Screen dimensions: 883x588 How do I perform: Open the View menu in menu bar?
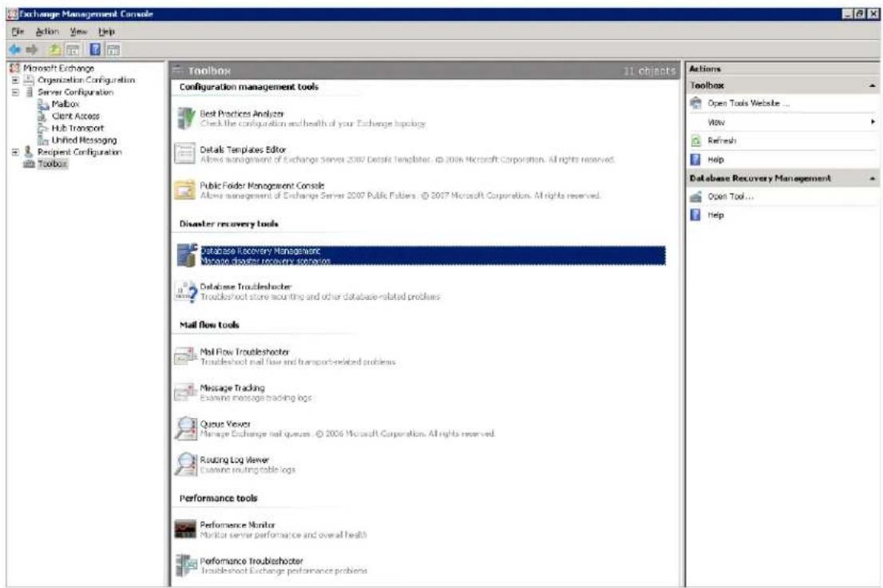(x=78, y=31)
